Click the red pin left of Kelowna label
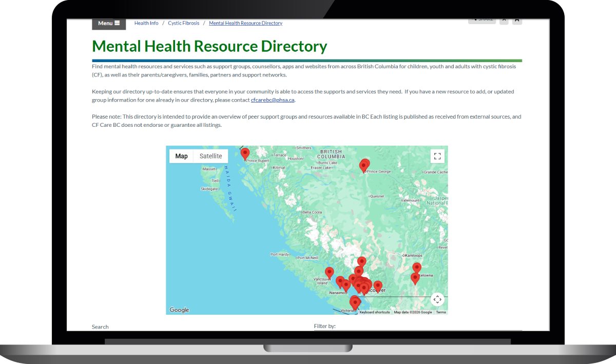The height and width of the screenshot is (364, 616). point(415,278)
